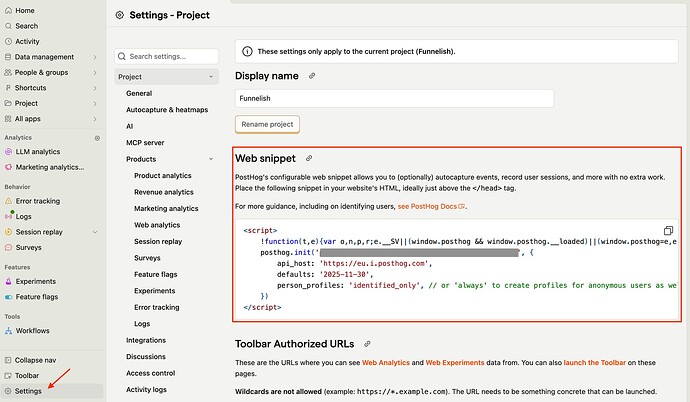Open Workflows under the Tools section
Viewport: 690px width, 402px height.
pos(32,330)
